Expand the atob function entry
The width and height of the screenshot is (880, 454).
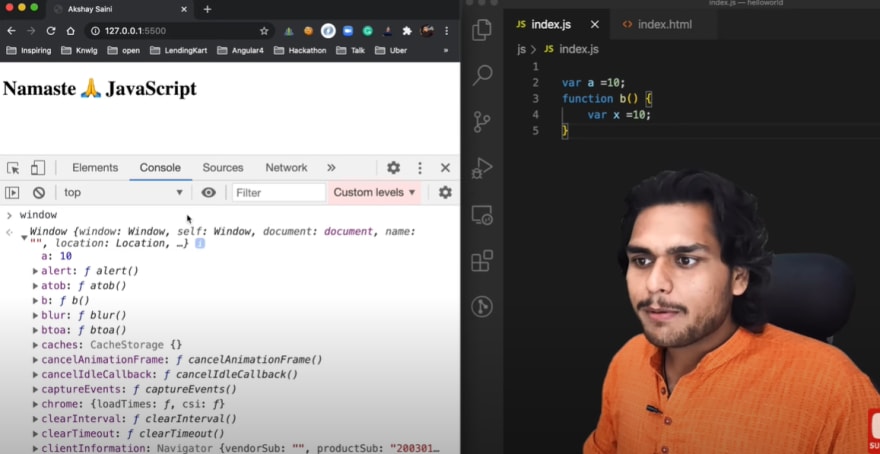pyautogui.click(x=35, y=286)
